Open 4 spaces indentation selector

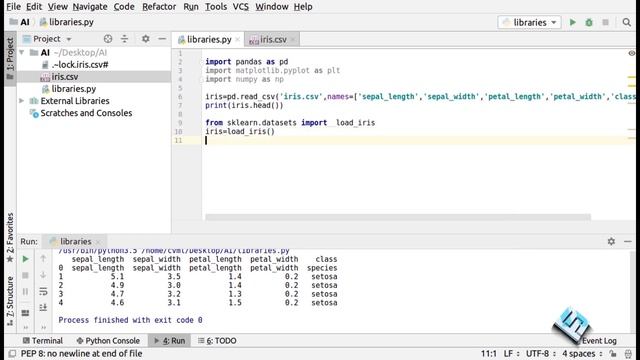(x=582, y=353)
